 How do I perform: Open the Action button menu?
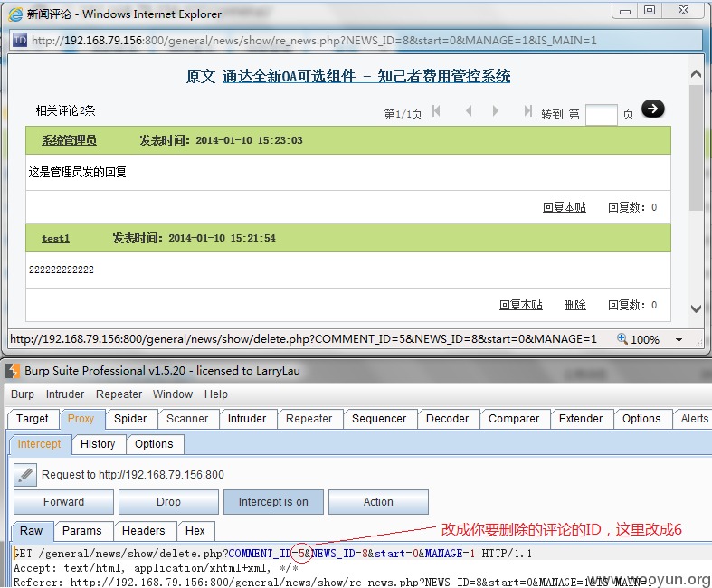[x=379, y=502]
